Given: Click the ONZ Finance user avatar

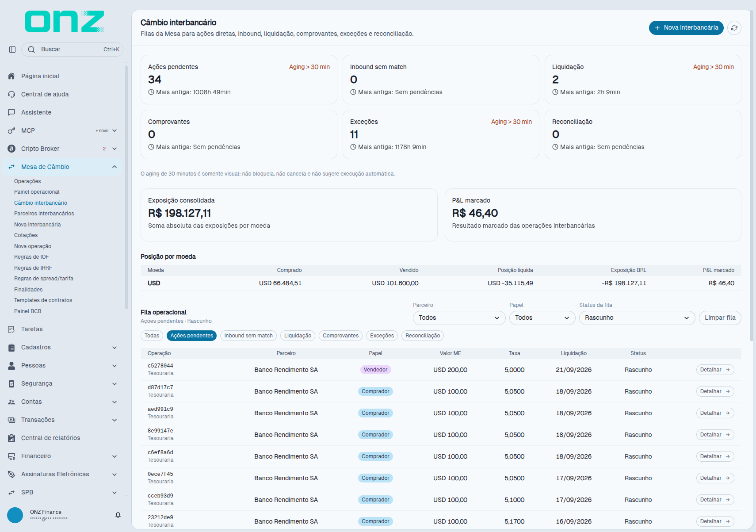Looking at the screenshot, I should tap(15, 515).
